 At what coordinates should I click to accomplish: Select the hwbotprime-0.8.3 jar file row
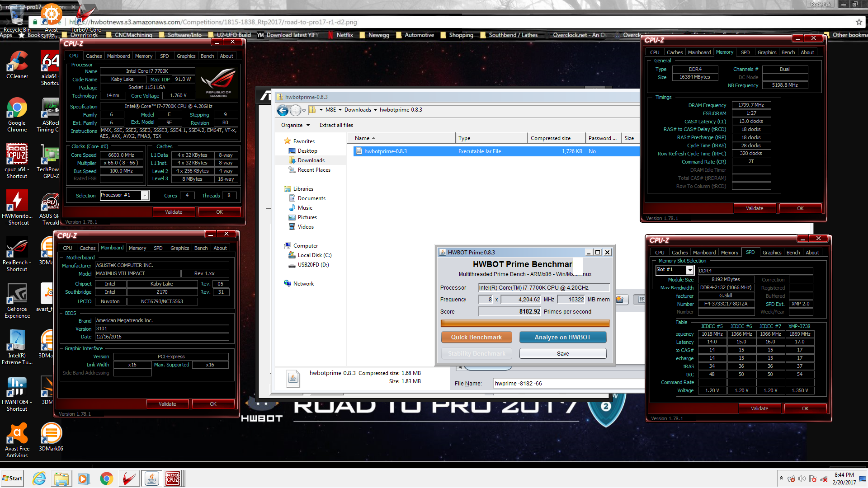point(496,151)
